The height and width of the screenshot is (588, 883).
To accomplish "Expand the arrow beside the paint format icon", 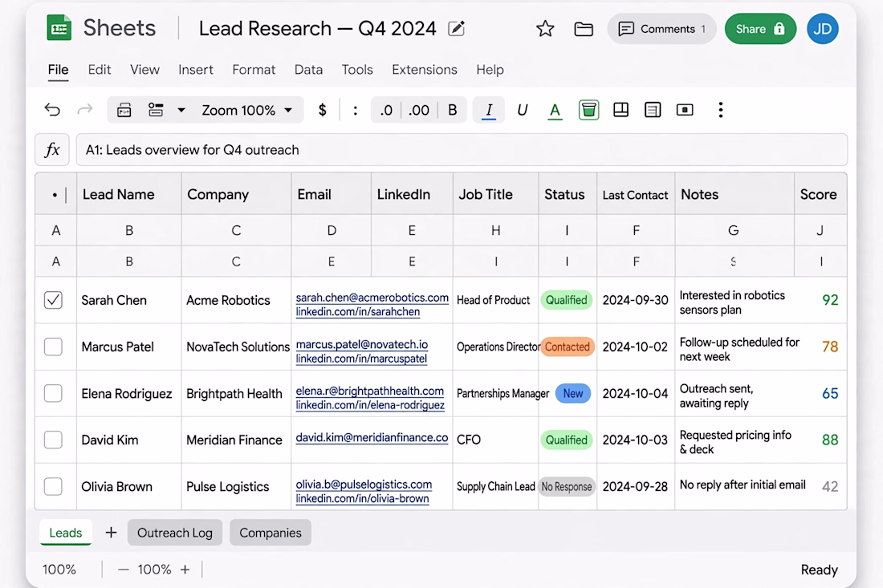I will [181, 110].
